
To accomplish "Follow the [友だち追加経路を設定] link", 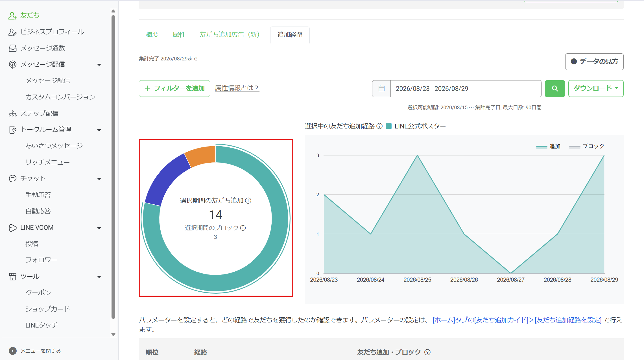I will 568,320.
